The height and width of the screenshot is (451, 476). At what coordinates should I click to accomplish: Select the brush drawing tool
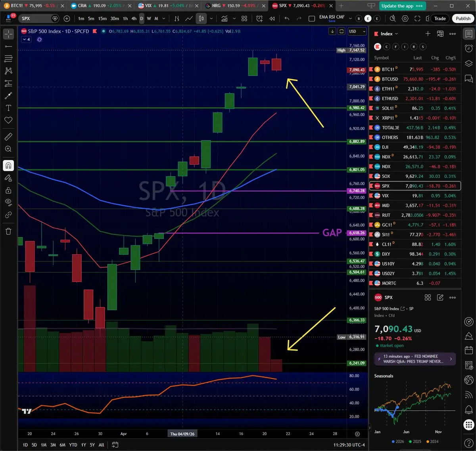8,96
